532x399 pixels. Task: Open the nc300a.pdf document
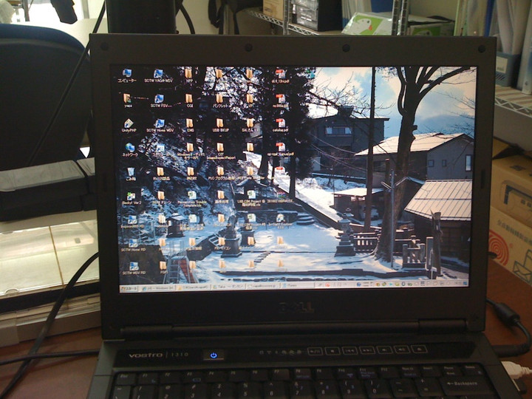click(280, 100)
